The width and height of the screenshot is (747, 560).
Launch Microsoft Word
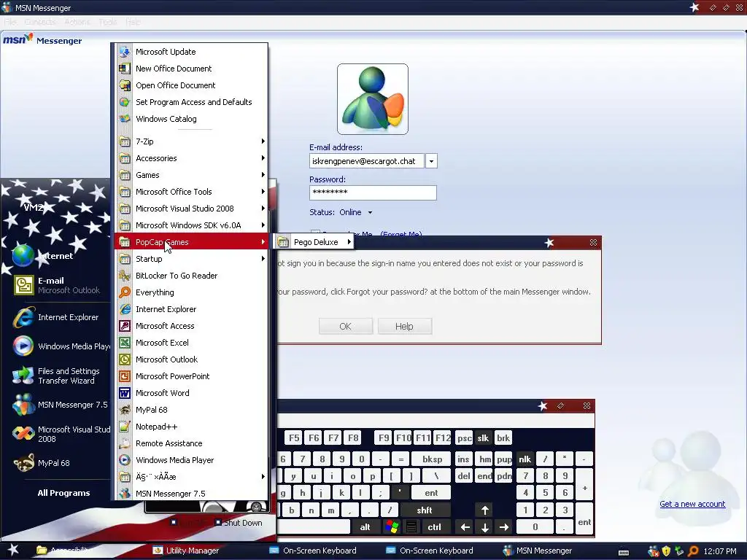tap(190, 393)
